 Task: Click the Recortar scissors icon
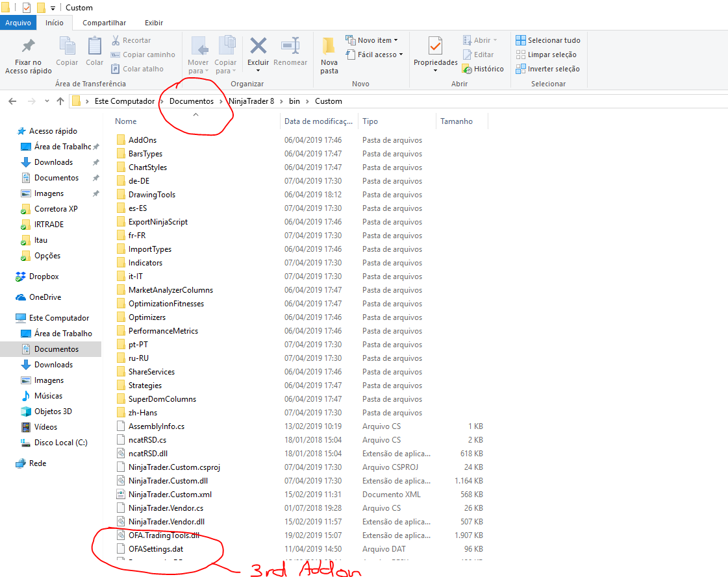pos(116,40)
